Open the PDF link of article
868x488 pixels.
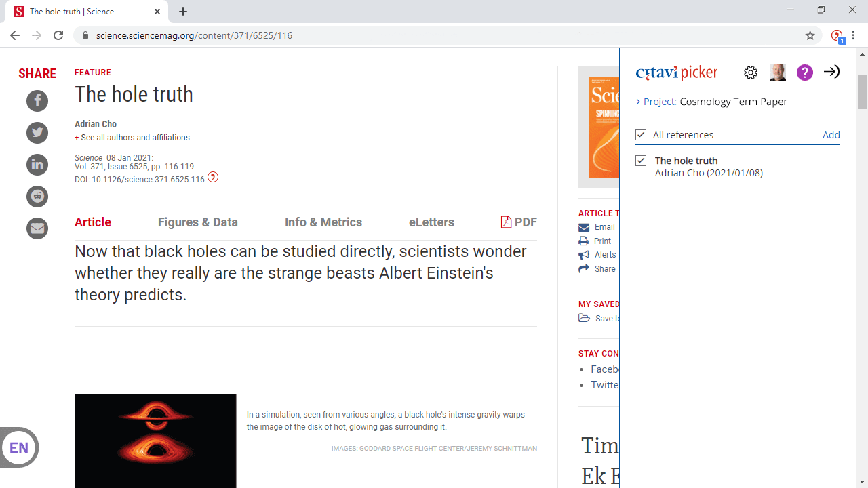[x=519, y=222]
